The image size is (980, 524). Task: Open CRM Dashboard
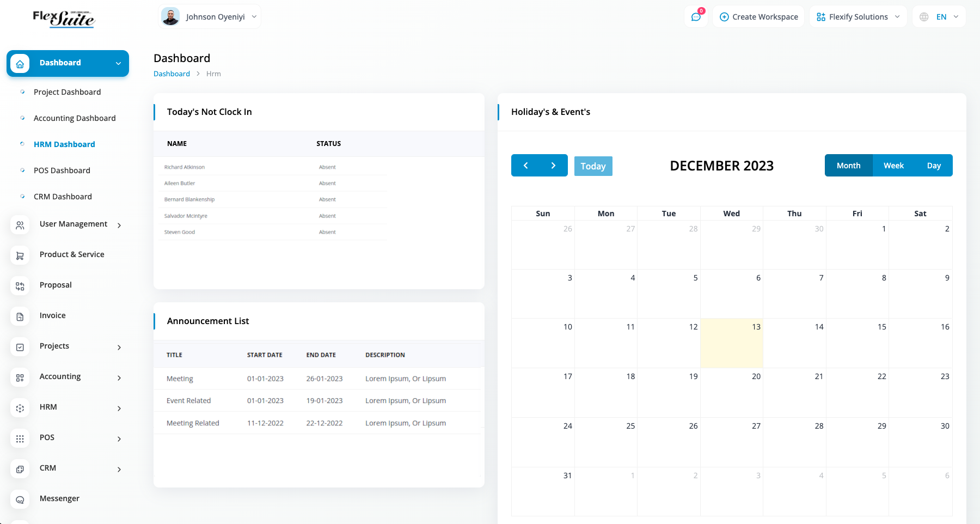pyautogui.click(x=63, y=197)
